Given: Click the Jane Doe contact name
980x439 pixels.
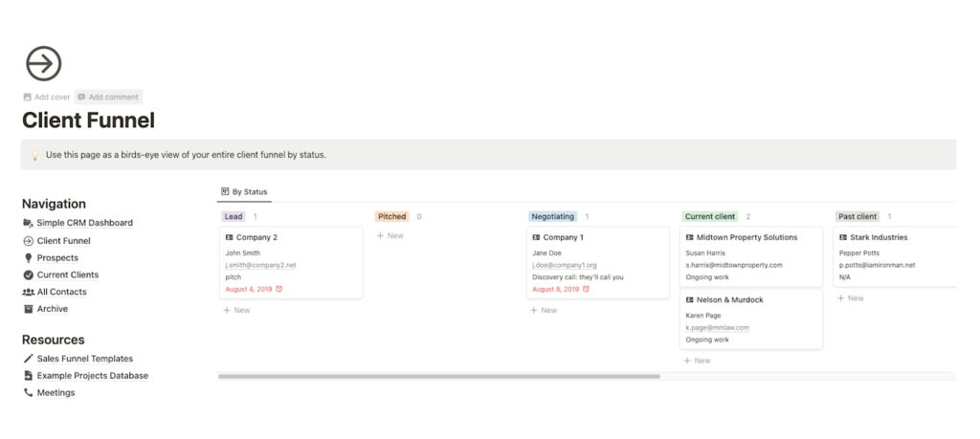Looking at the screenshot, I should point(546,252).
